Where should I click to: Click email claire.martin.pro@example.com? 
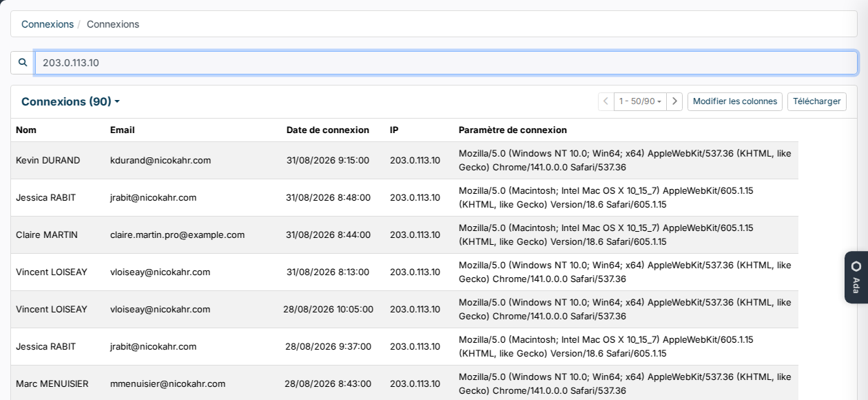pos(178,234)
